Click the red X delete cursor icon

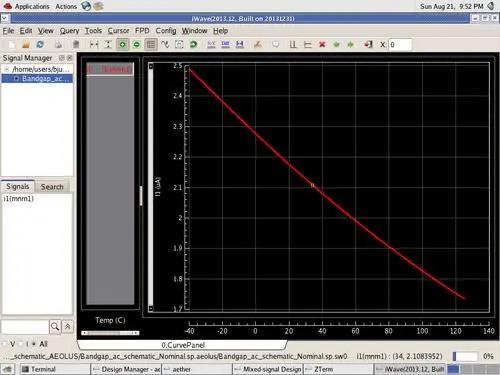[x=322, y=44]
